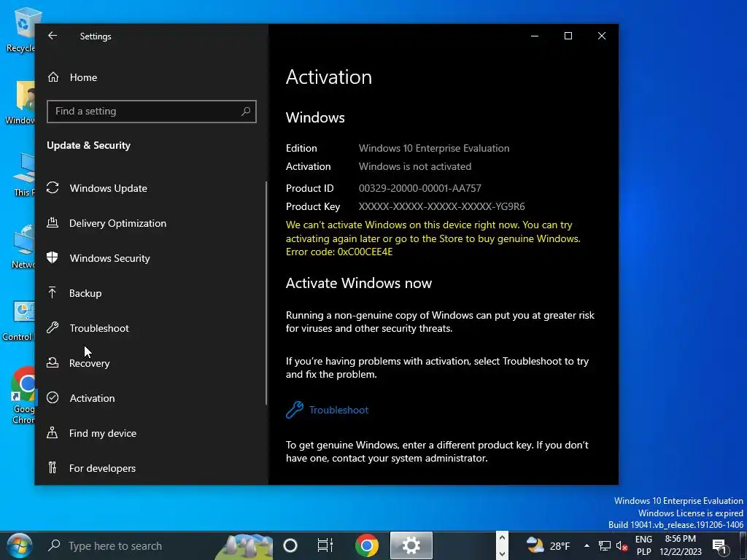
Task: Click the Recycle Bin desktop icon
Action: tap(20, 29)
